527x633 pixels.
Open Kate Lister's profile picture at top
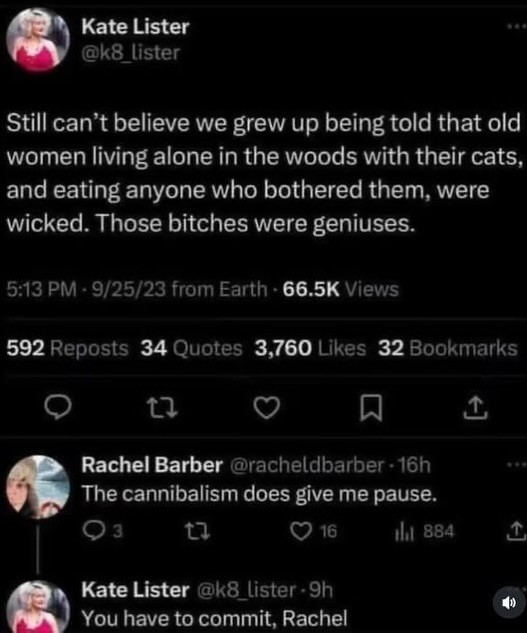(38, 40)
